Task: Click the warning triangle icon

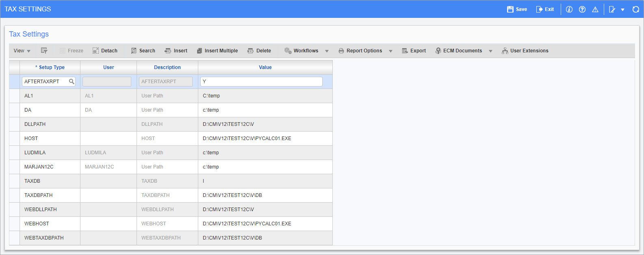Action: 595,9
